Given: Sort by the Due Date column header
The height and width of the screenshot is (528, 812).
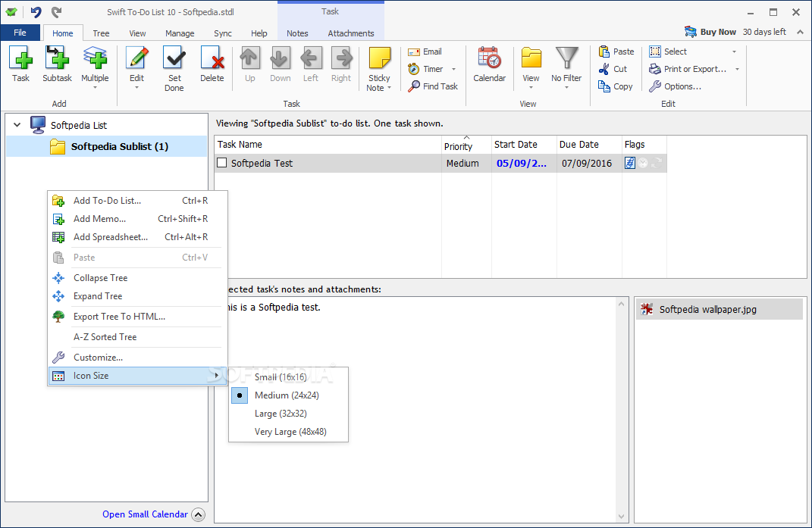Looking at the screenshot, I should [589, 145].
